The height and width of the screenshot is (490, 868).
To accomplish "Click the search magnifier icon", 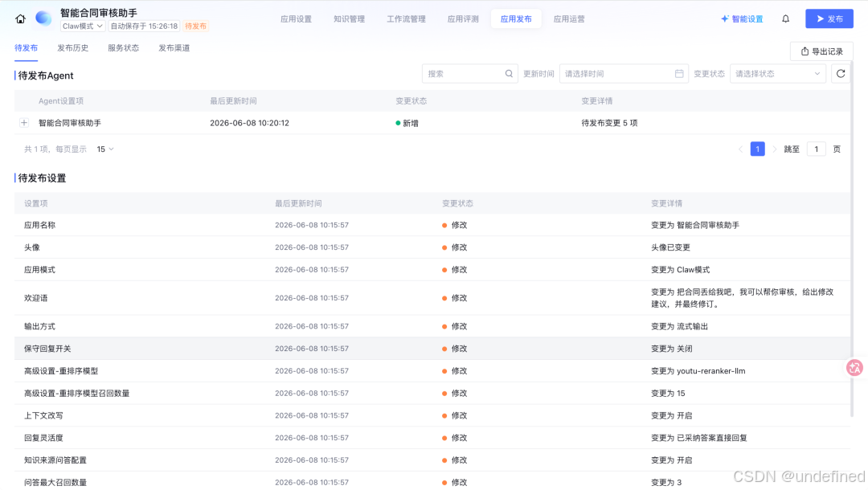I will 509,74.
